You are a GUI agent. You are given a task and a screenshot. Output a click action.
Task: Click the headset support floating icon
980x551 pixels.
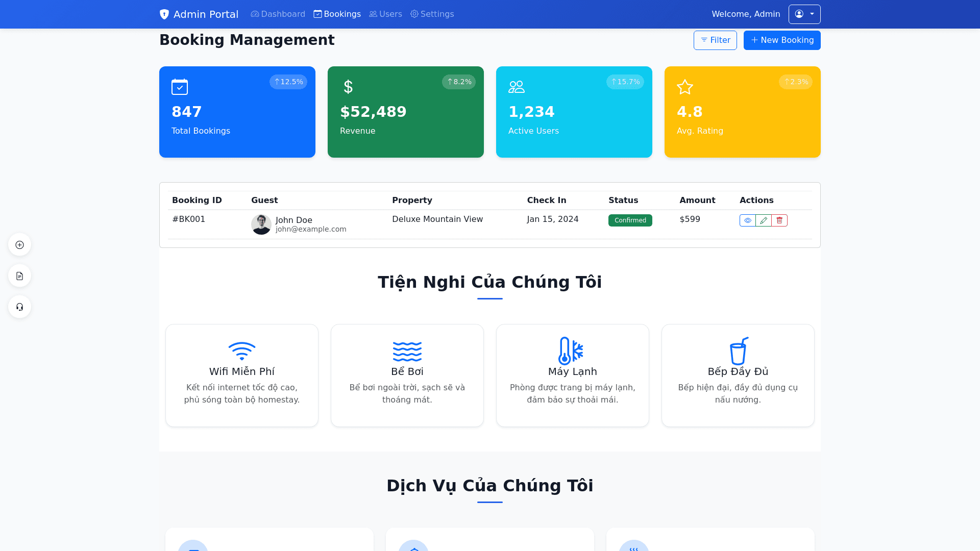[19, 307]
